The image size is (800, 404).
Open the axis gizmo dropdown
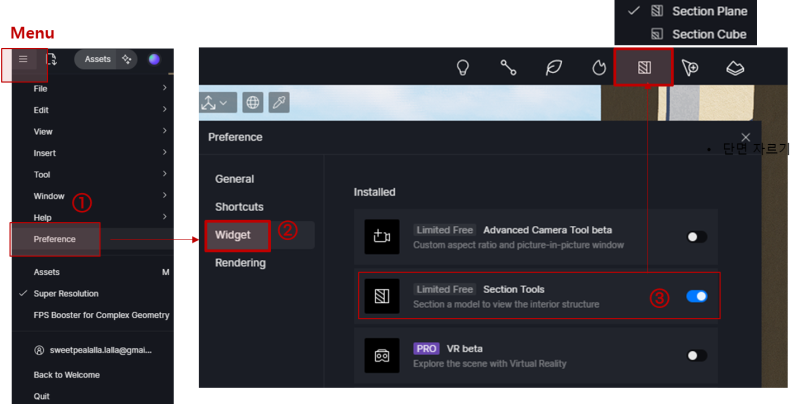[217, 103]
